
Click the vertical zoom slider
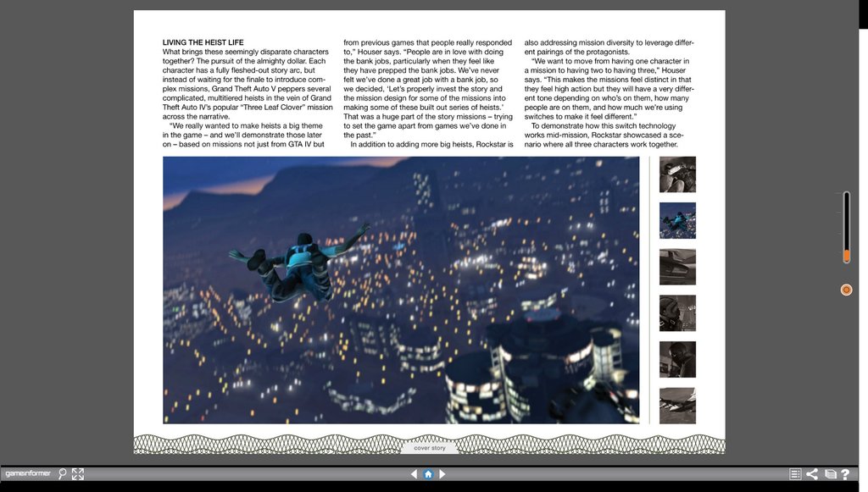click(x=846, y=227)
